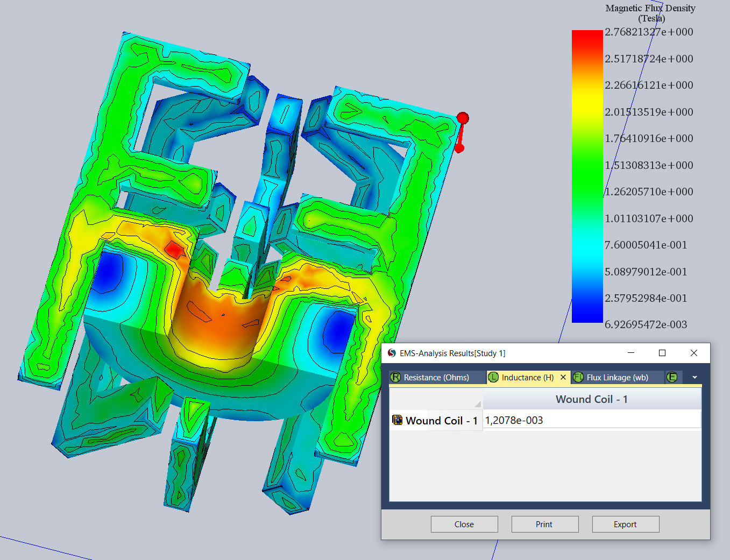Close the Inductance (H) tab
Screen dimensions: 730x560
tap(563, 378)
